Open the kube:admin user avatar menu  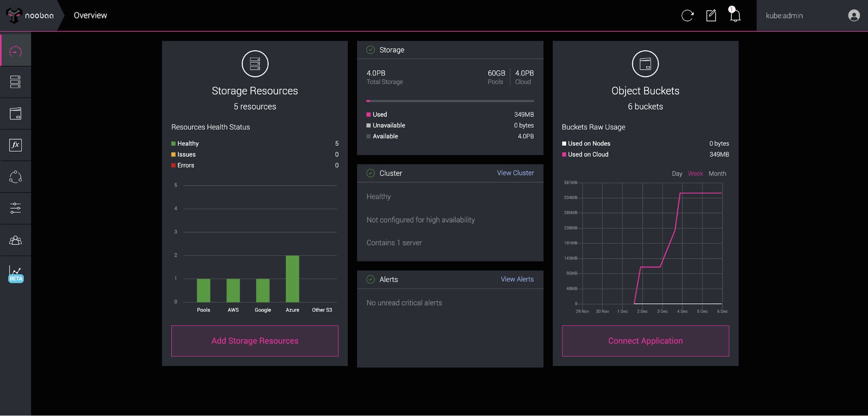pos(853,16)
